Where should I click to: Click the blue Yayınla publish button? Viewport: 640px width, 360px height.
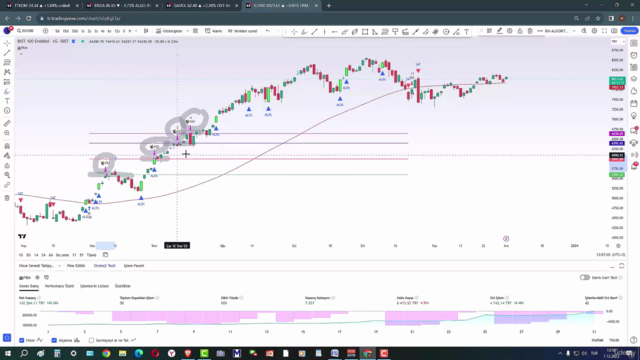pyautogui.click(x=629, y=31)
